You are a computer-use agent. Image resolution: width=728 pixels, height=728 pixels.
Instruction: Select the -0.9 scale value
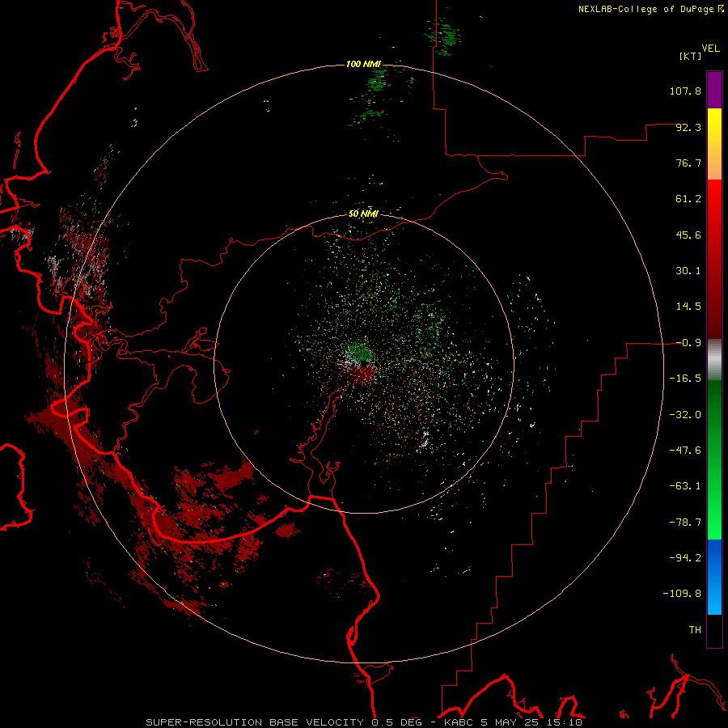(x=688, y=343)
